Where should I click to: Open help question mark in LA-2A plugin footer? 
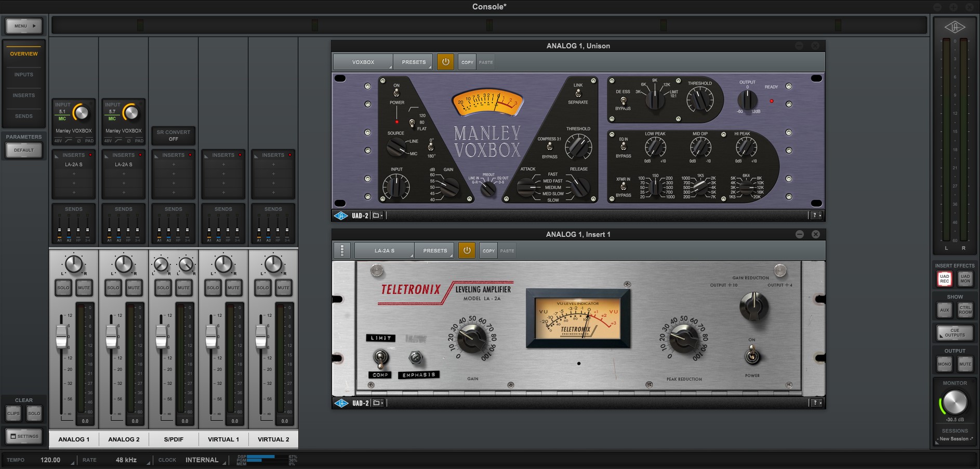pyautogui.click(x=816, y=403)
